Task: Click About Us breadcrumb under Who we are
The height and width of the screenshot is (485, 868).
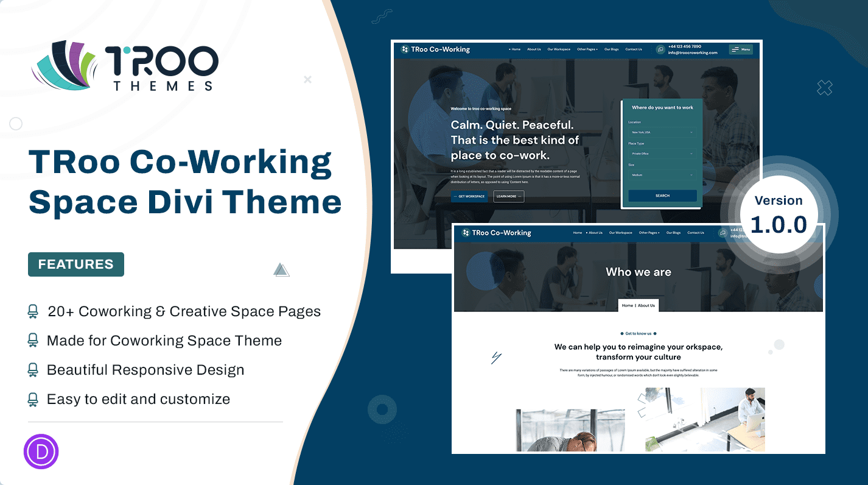Action: [x=646, y=305]
